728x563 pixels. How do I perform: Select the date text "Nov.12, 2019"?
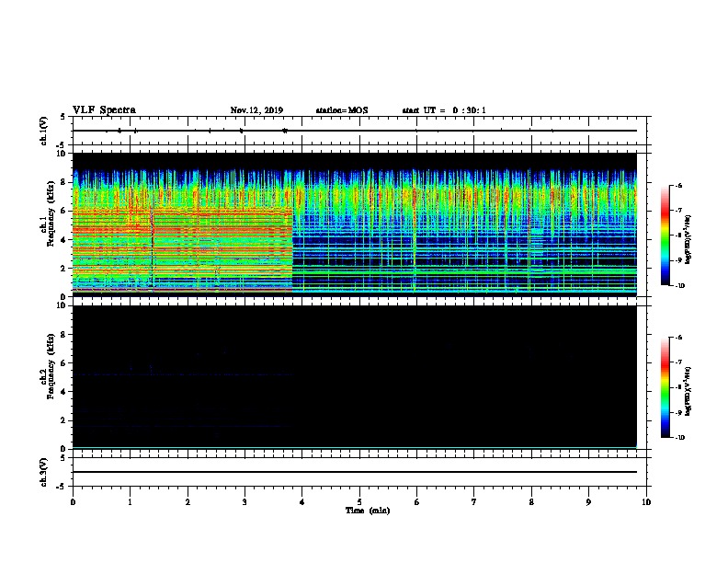click(256, 110)
